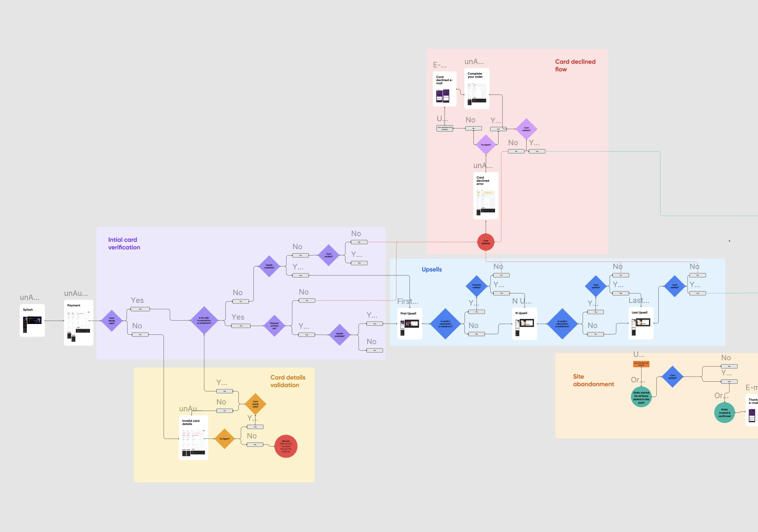The width and height of the screenshot is (758, 532).
Task: Select the Card declined error frame
Action: tap(485, 196)
